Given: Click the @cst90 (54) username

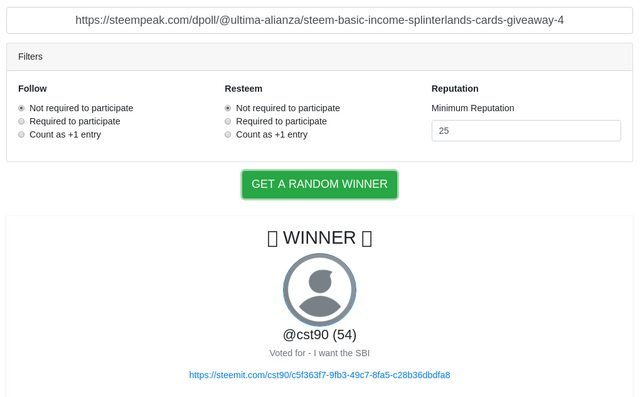Looking at the screenshot, I should [320, 335].
